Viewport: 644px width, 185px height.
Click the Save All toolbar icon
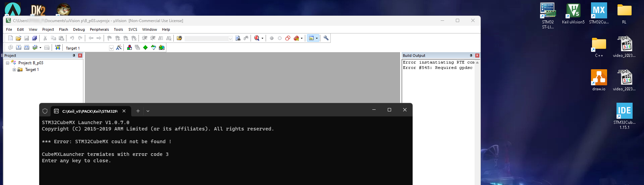pyautogui.click(x=35, y=38)
